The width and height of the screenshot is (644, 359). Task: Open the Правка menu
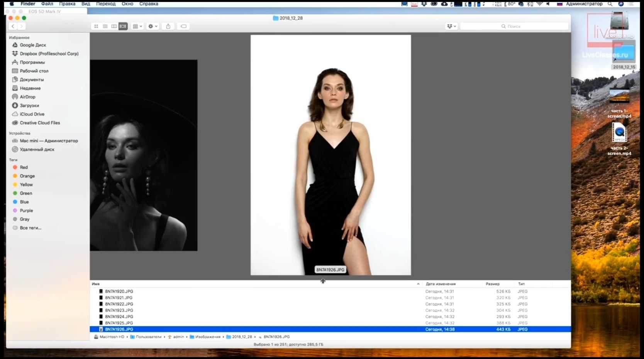[67, 4]
